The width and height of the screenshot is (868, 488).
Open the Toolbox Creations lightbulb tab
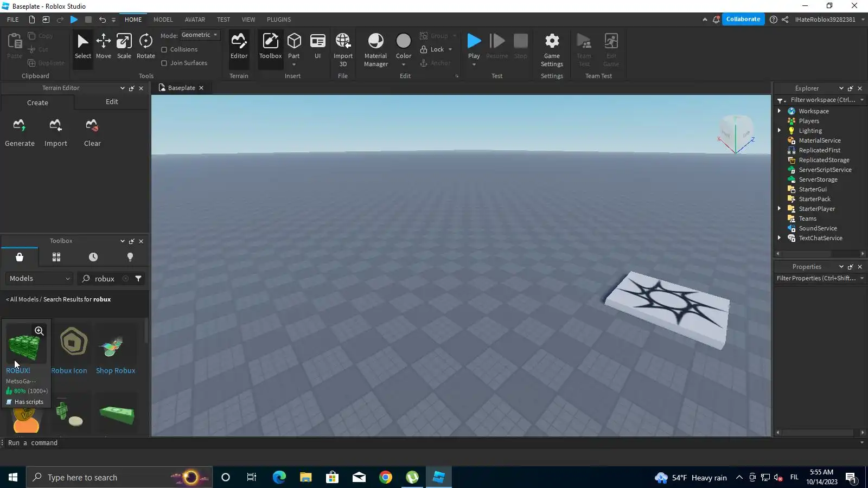point(130,257)
